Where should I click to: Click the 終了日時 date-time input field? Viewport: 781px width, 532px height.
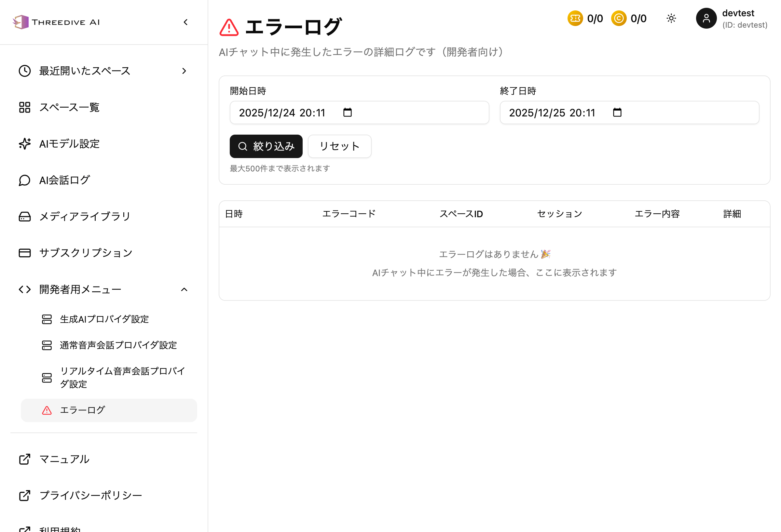pyautogui.click(x=629, y=113)
